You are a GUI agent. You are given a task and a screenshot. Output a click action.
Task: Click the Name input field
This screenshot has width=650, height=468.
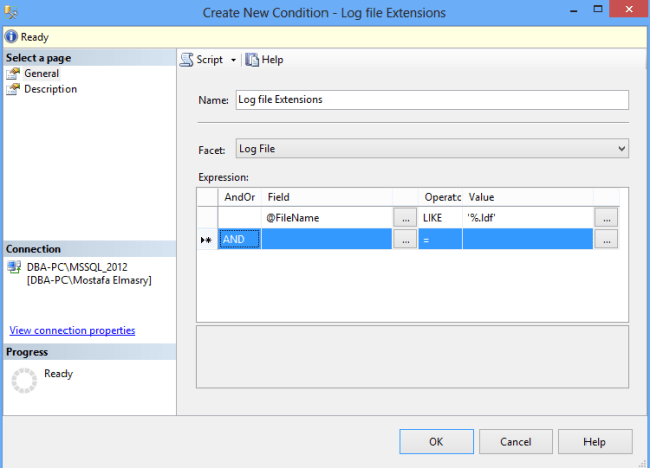(432, 100)
